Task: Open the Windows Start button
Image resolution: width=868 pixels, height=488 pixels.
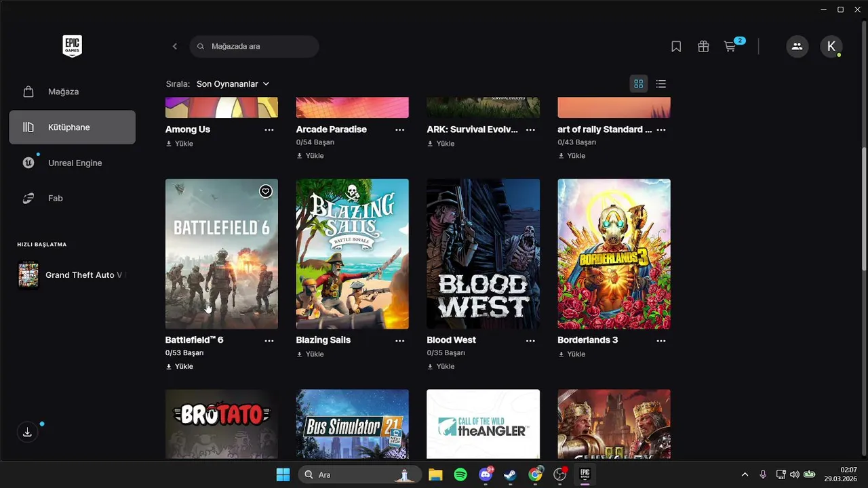Action: click(283, 474)
